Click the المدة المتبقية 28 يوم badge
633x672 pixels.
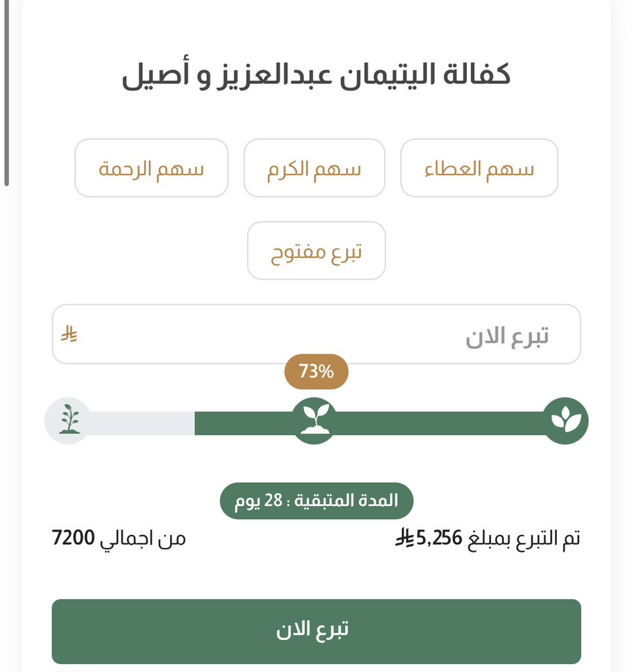[x=316, y=501]
